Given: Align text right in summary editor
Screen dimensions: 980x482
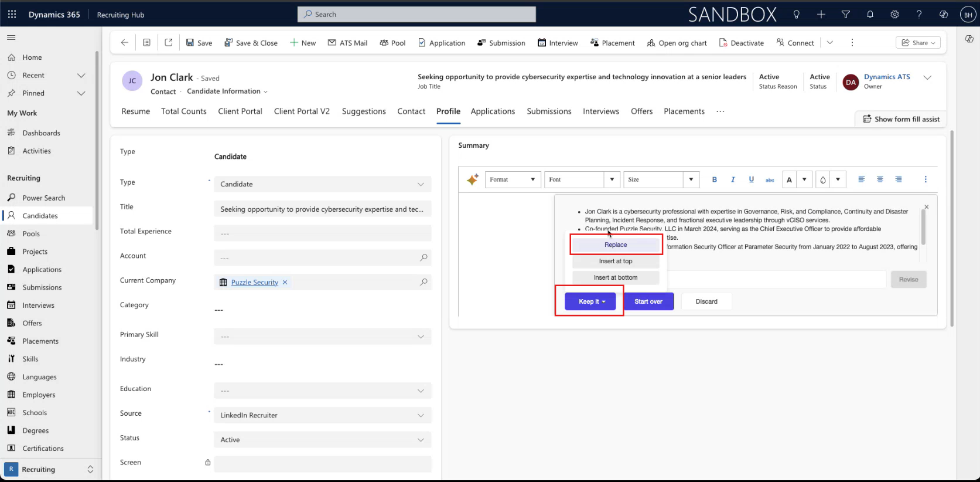Looking at the screenshot, I should coord(899,179).
